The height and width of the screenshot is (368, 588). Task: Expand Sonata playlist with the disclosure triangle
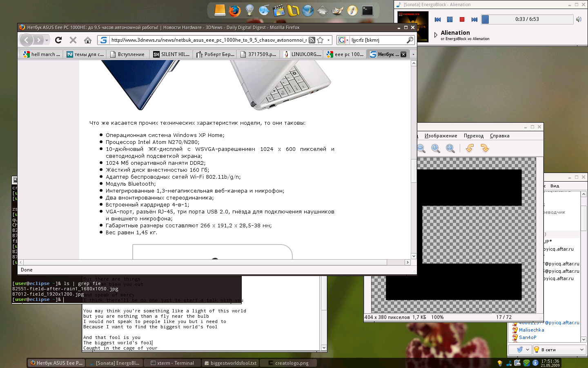[x=436, y=35]
